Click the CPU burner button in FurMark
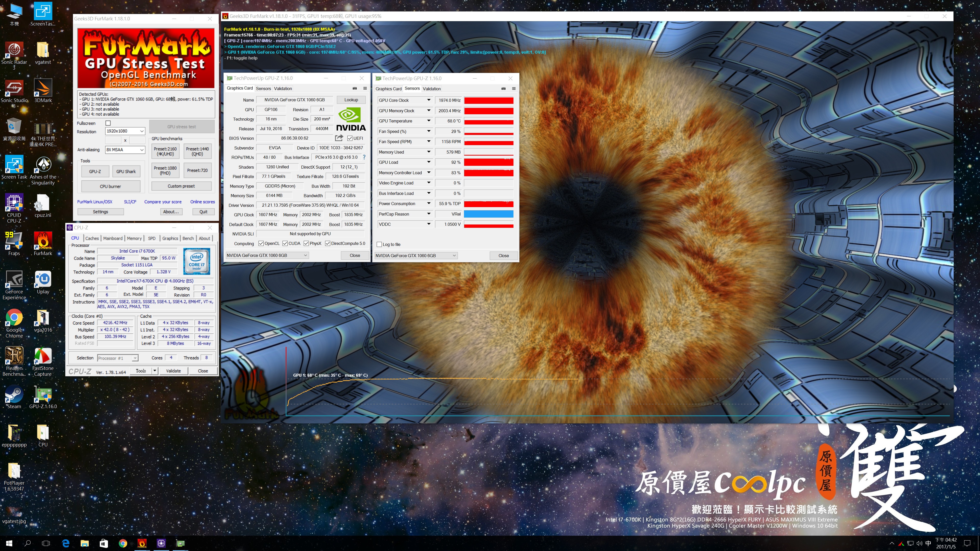Screen dimensions: 980x551 pyautogui.click(x=110, y=186)
